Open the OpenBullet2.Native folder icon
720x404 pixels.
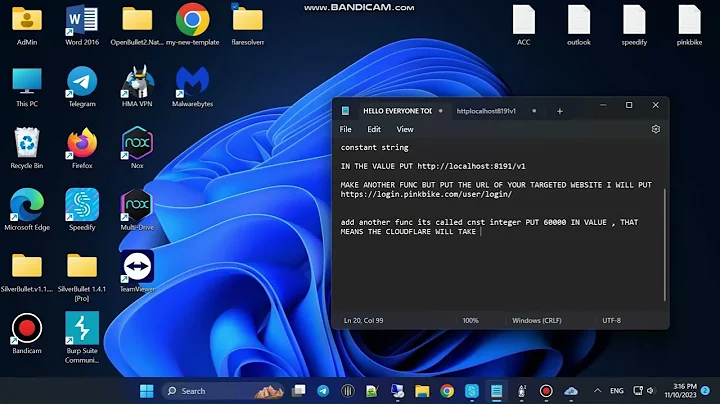137,25
